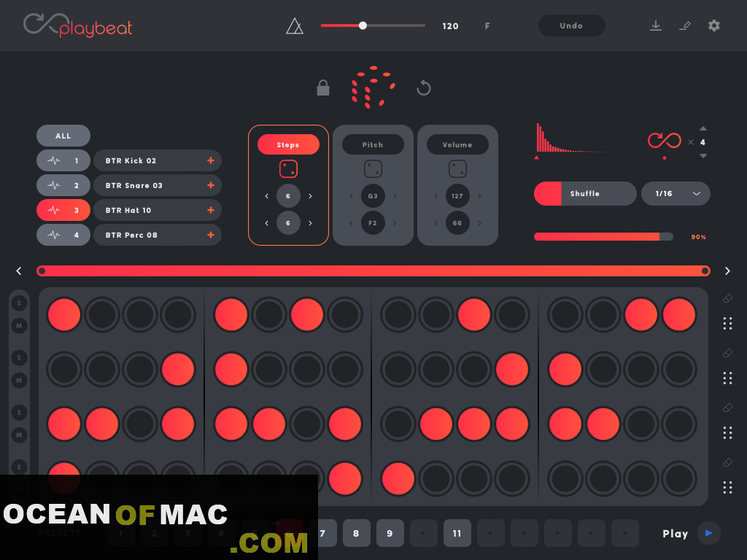Click the eraser icon for second sequencer row
The height and width of the screenshot is (560, 747).
(x=727, y=354)
